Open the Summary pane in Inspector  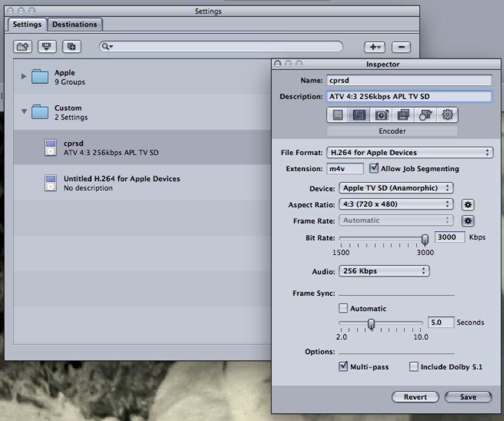(x=336, y=115)
